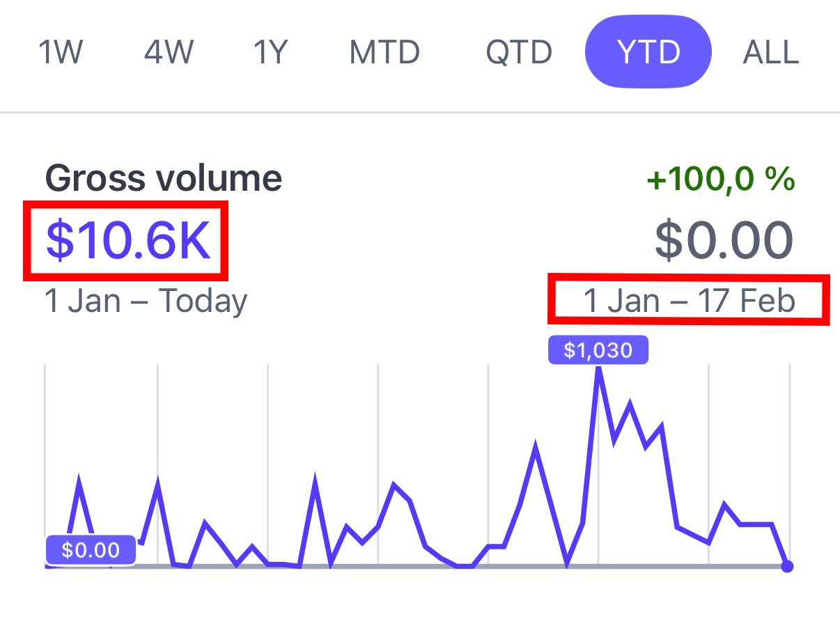This screenshot has height=628, width=840.
Task: Click the "1 Jan – Today" date range
Action: [x=146, y=301]
